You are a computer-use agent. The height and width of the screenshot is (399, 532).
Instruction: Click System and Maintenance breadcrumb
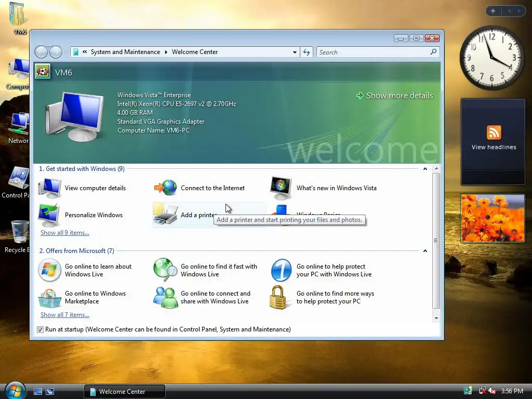point(125,52)
